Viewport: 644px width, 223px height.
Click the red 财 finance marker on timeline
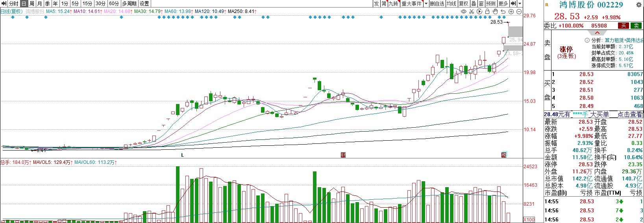tap(343, 155)
